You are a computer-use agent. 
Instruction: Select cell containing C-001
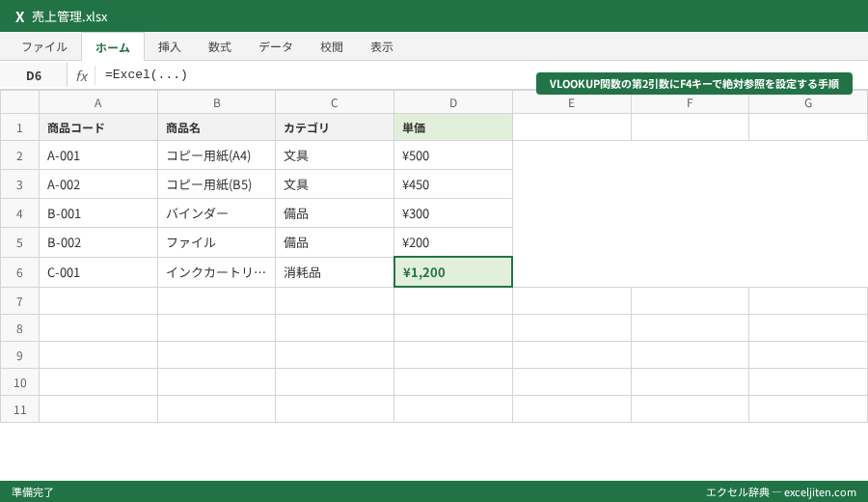point(98,272)
